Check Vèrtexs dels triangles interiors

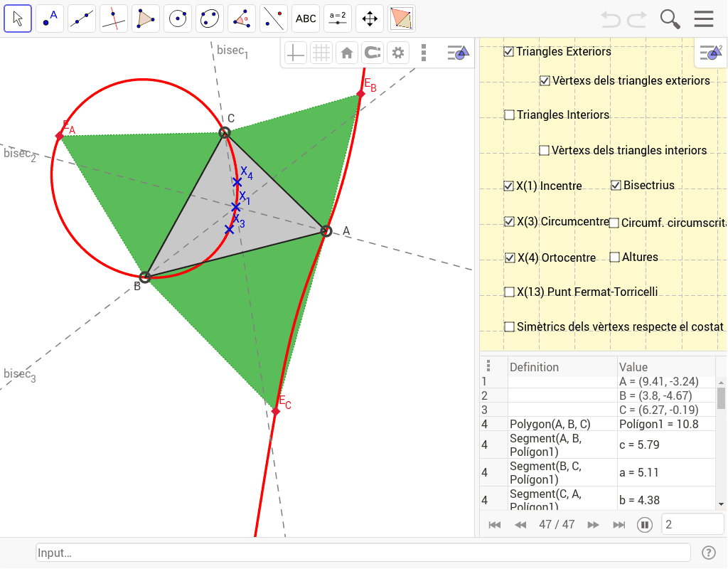click(x=544, y=151)
